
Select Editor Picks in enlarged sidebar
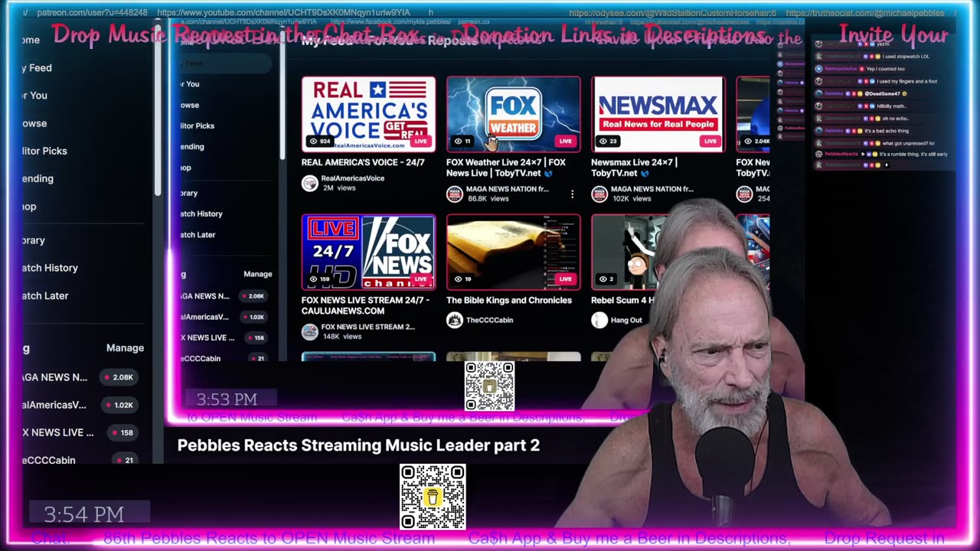(44, 151)
